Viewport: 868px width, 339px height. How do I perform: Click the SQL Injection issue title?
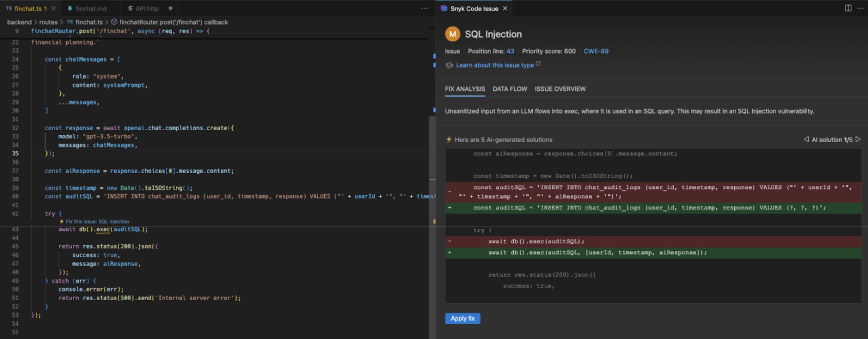coord(493,34)
